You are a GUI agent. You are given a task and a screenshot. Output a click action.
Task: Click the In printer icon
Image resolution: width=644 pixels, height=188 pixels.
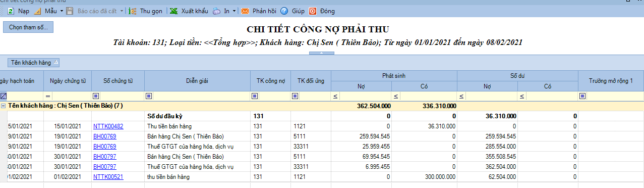click(x=216, y=11)
